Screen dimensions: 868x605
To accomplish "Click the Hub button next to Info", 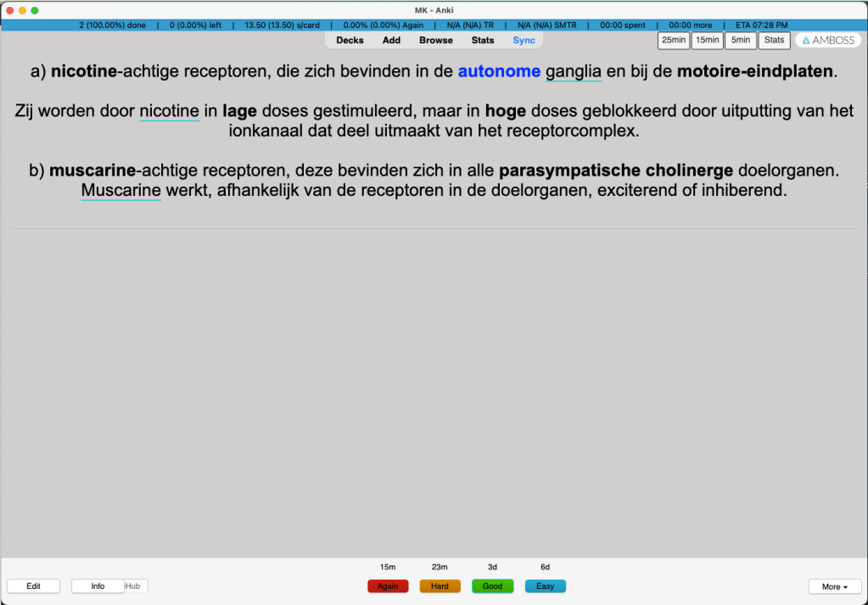I will (133, 586).
